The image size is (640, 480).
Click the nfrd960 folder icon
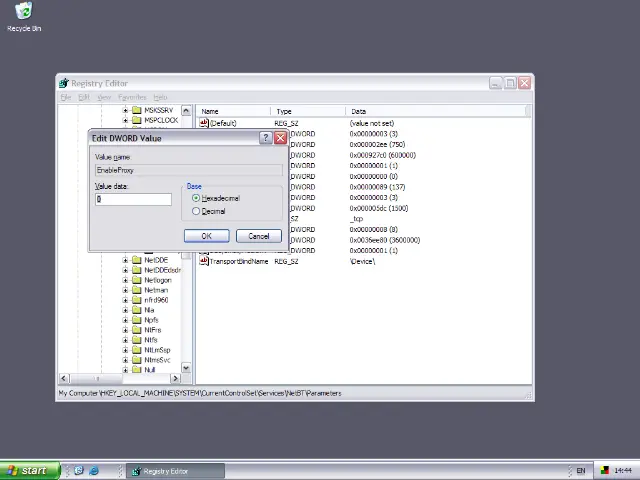[x=137, y=300]
